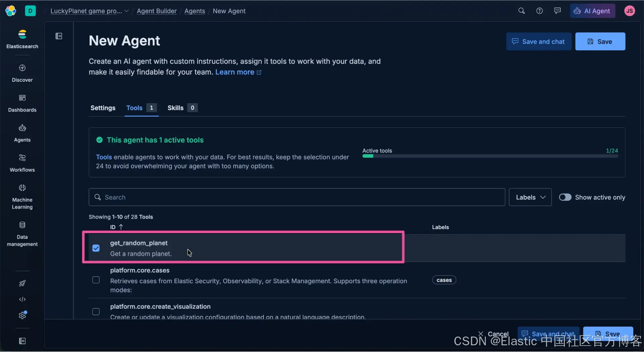Click the cases label badge
Image resolution: width=644 pixels, height=352 pixels.
point(444,280)
